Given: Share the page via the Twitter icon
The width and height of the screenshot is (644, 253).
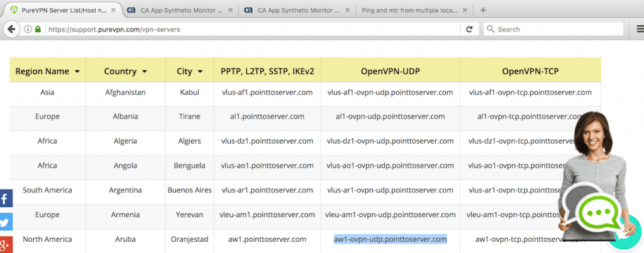Looking at the screenshot, I should pyautogui.click(x=6, y=222).
